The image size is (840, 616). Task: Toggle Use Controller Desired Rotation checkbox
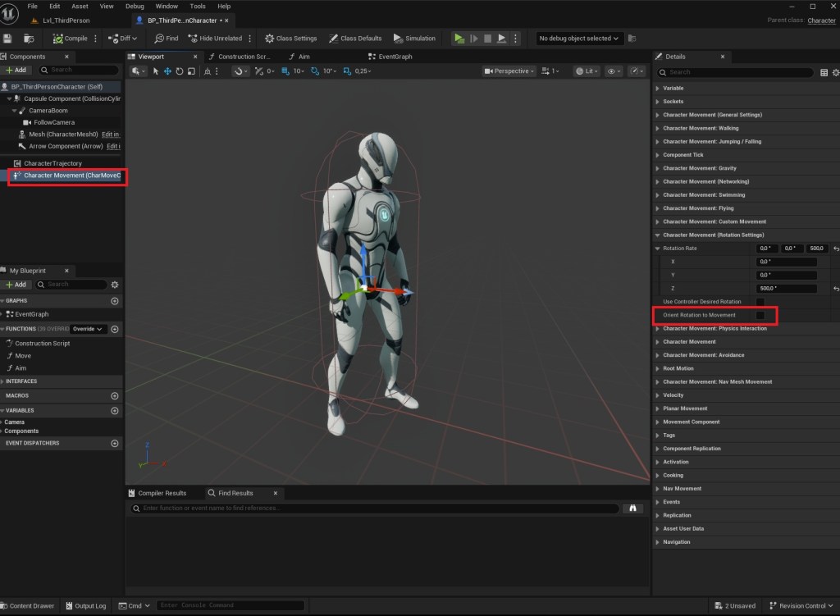[x=760, y=302]
